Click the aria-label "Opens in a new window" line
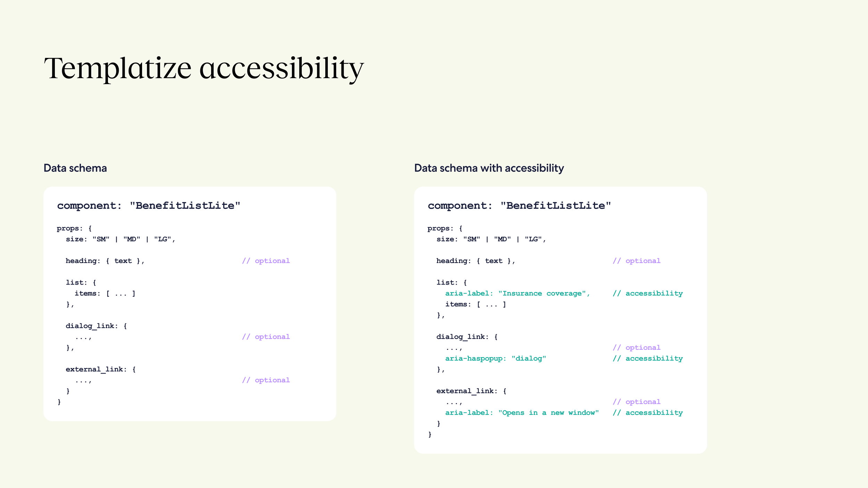868x488 pixels. (x=522, y=413)
